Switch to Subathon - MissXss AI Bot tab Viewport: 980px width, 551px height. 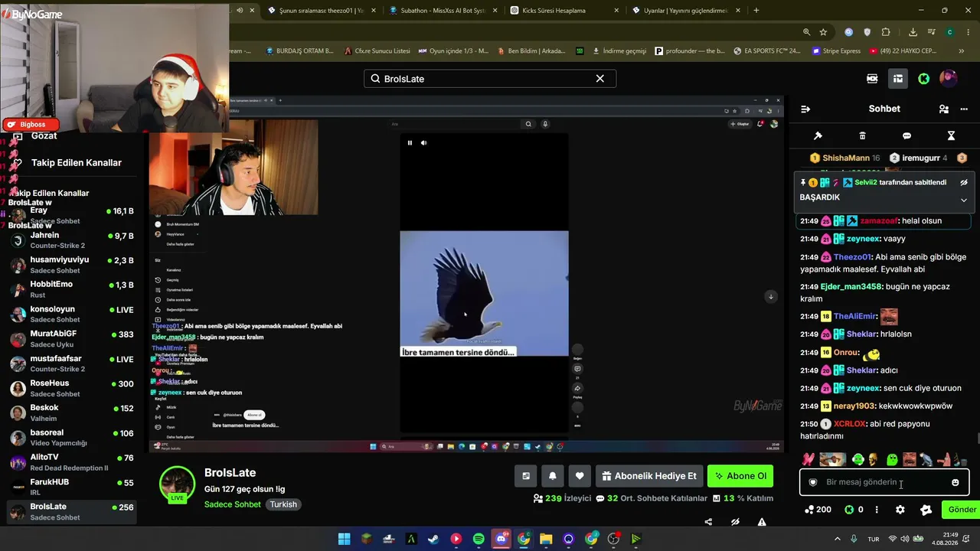[445, 11]
